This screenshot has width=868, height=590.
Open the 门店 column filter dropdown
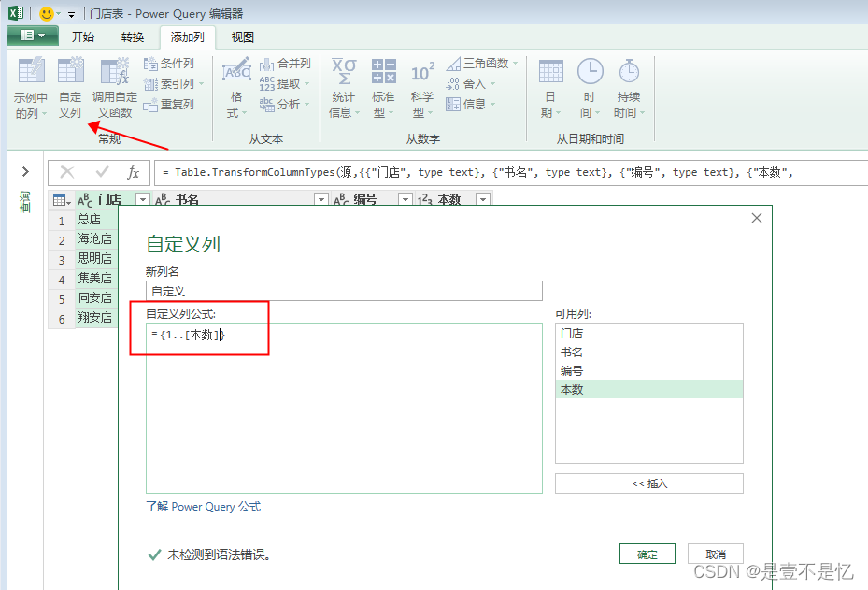pos(143,199)
